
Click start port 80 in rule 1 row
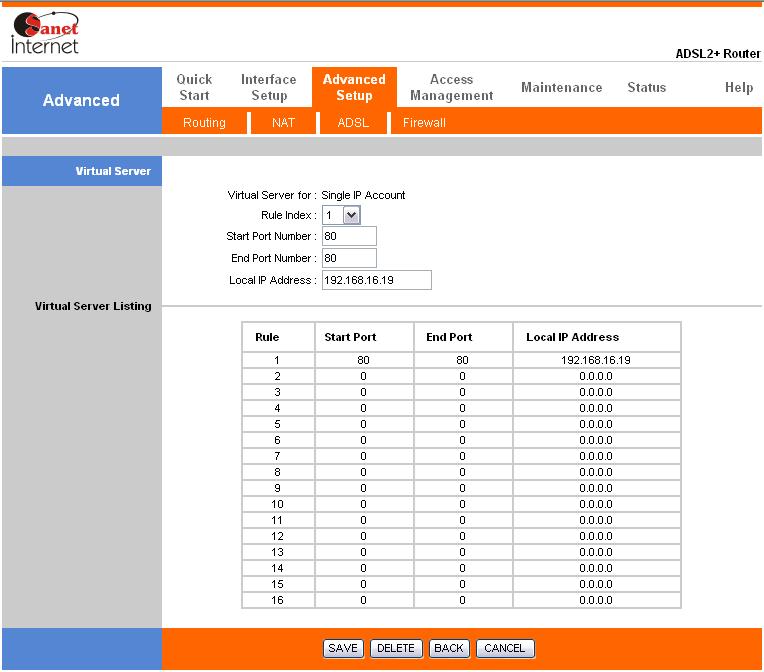tap(363, 360)
